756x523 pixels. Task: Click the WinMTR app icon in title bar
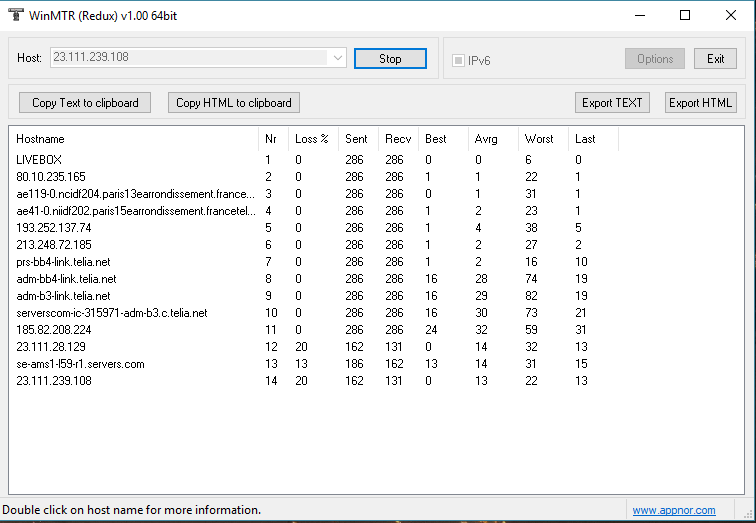14,16
